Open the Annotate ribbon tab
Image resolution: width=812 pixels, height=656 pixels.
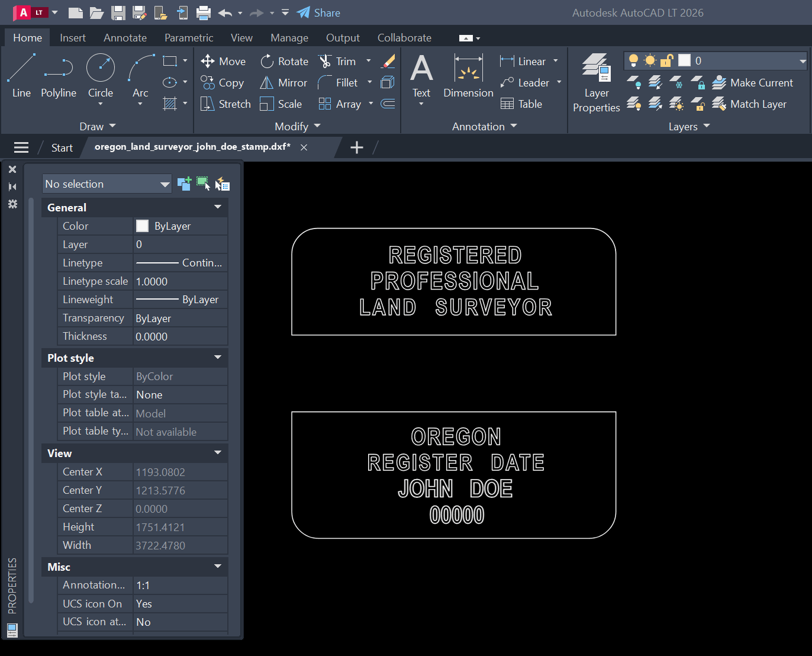point(125,38)
